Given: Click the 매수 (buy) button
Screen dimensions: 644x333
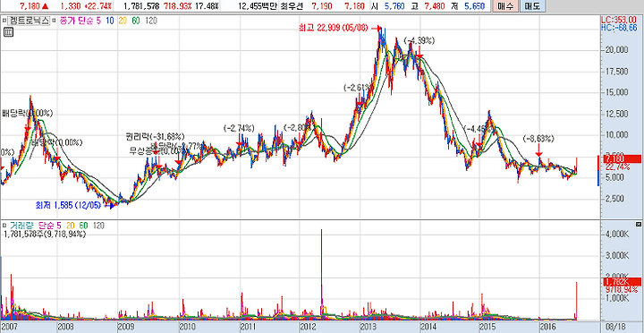Looking at the screenshot, I should click(x=504, y=5).
